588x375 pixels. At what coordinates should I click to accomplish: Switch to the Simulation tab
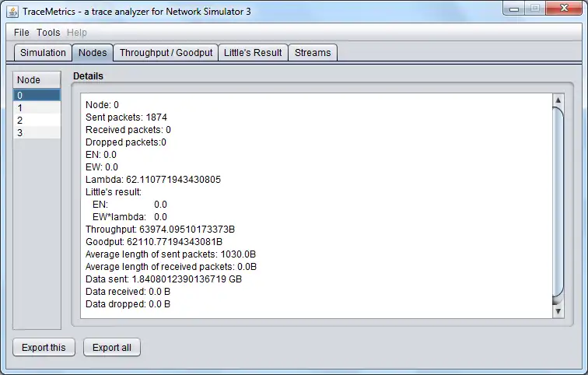point(43,52)
